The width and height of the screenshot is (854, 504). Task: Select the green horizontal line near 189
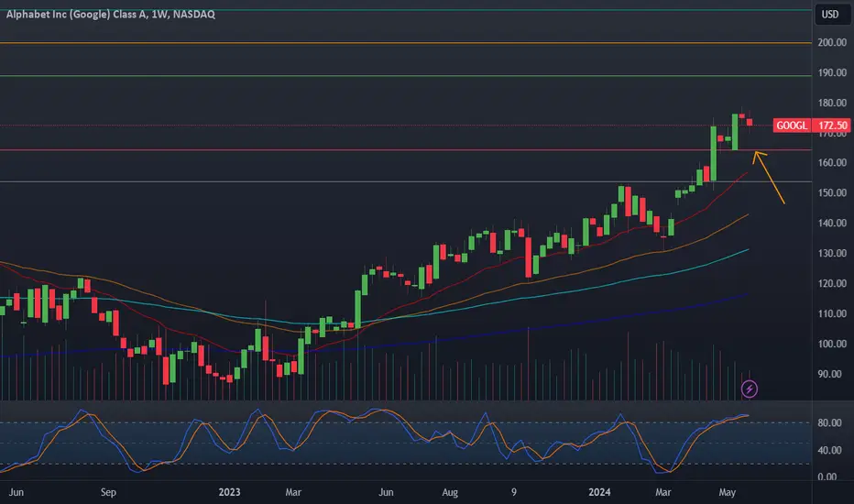(406, 76)
